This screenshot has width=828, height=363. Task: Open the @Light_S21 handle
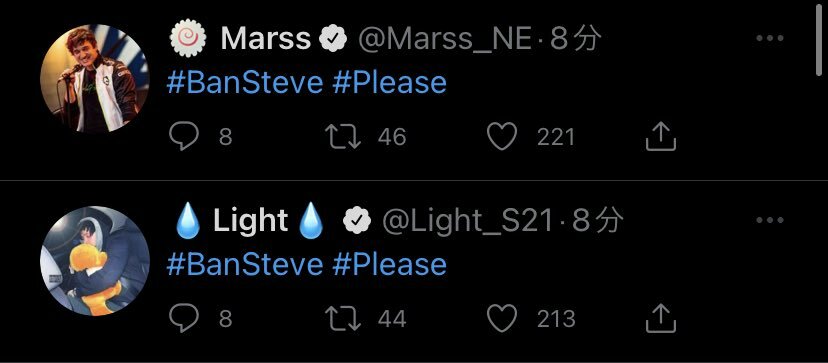point(467,221)
